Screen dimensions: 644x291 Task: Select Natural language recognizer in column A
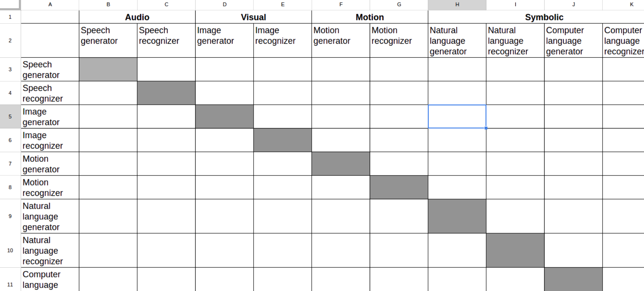tap(50, 251)
